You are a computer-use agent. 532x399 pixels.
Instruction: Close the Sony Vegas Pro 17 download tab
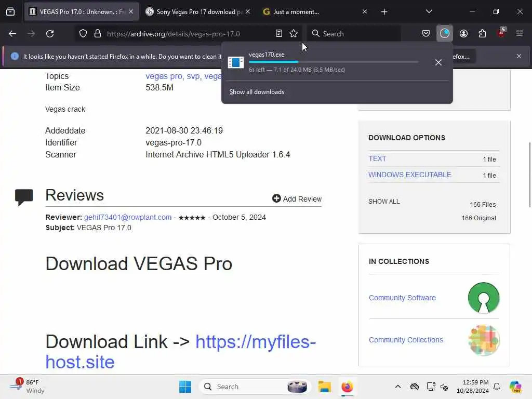coord(248,12)
